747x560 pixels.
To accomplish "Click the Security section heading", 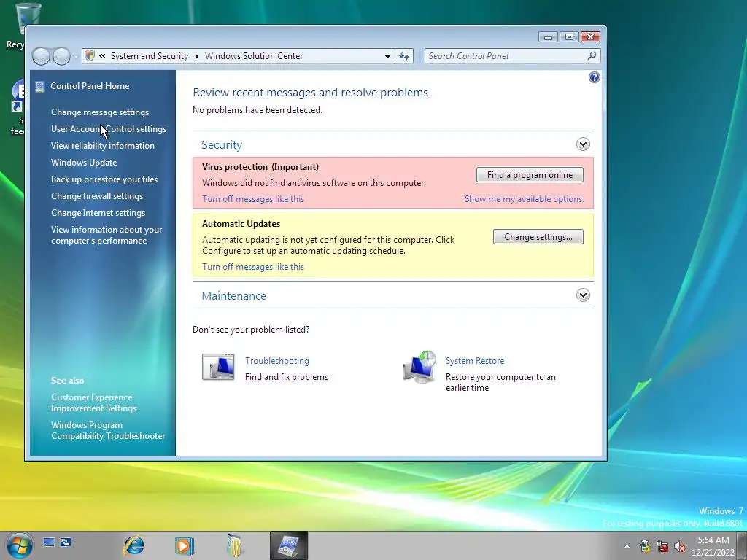I will [222, 145].
